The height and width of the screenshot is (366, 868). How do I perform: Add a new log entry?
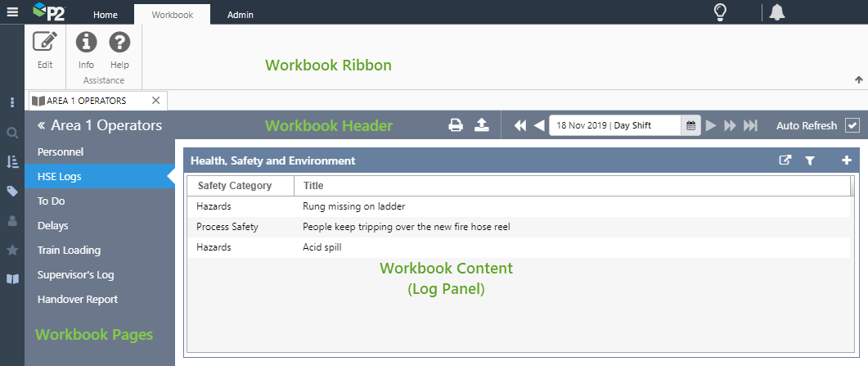pos(847,160)
